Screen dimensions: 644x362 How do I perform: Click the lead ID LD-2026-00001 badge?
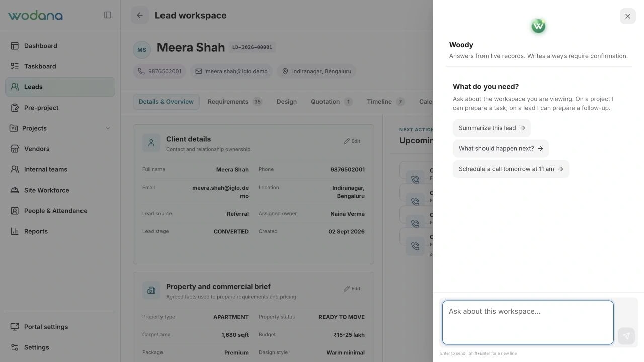pos(252,47)
